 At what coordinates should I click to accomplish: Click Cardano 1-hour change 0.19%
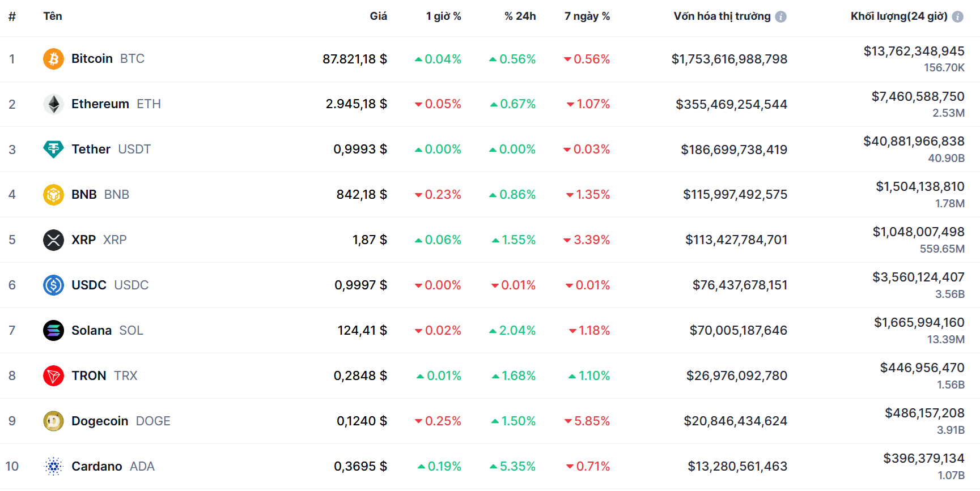pos(440,466)
